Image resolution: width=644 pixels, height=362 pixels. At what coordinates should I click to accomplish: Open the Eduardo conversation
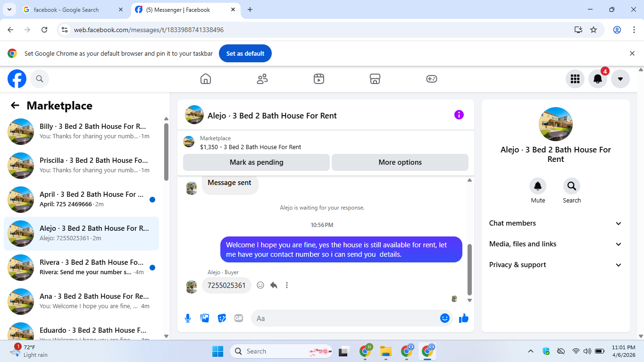click(x=81, y=330)
